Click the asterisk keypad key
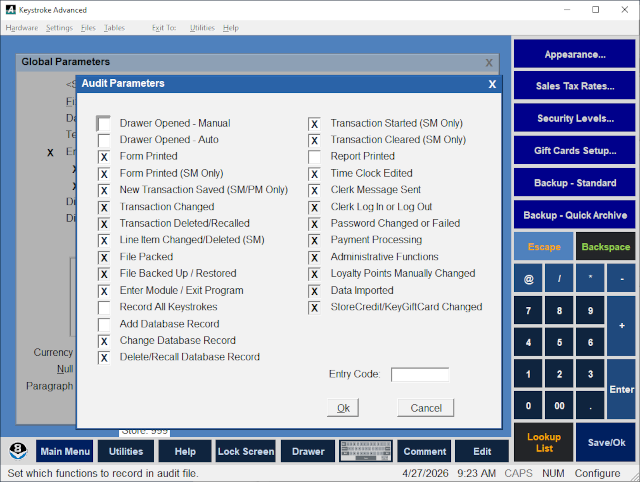The image size is (640, 482). (x=590, y=279)
